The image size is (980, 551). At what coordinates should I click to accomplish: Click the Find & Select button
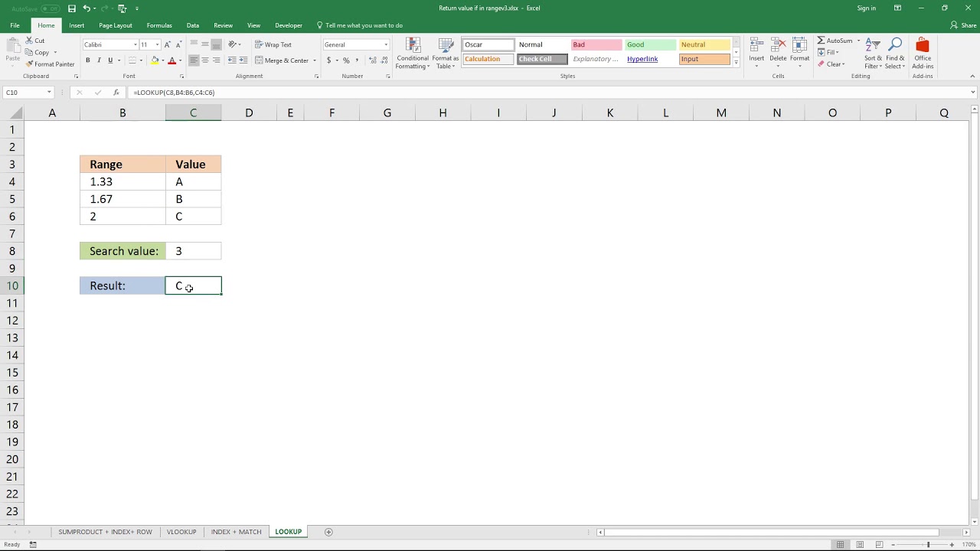(x=895, y=53)
